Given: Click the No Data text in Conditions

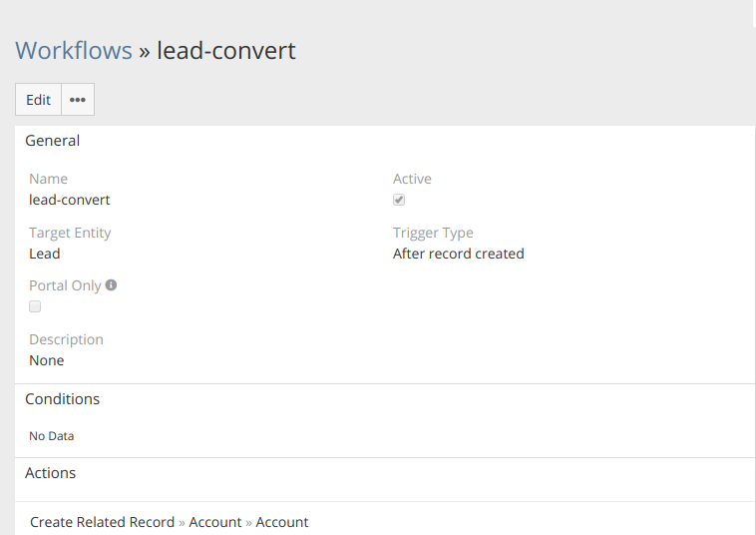Looking at the screenshot, I should click(x=52, y=436).
